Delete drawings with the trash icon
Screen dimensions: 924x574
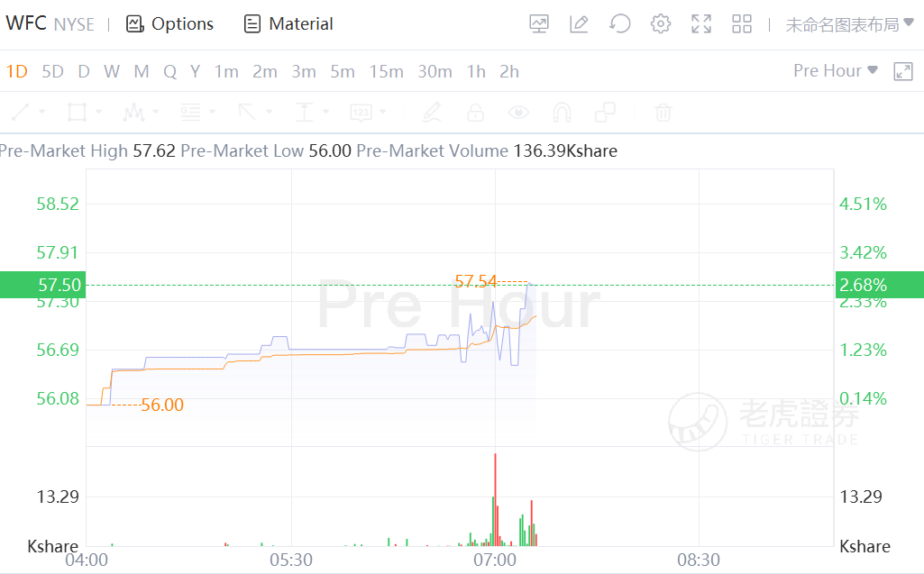(663, 113)
